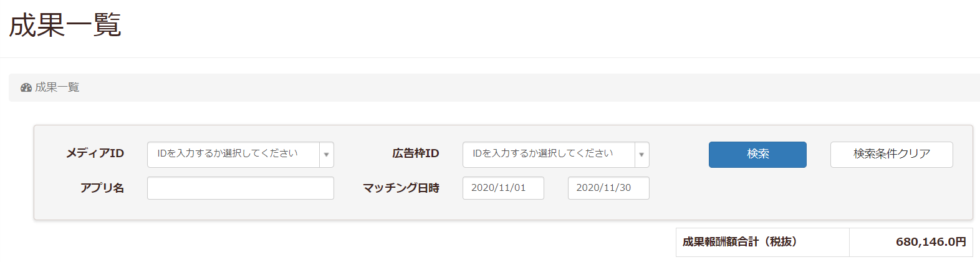The height and width of the screenshot is (262, 980).
Task: Focus the メディアID selection text box
Action: [x=233, y=155]
